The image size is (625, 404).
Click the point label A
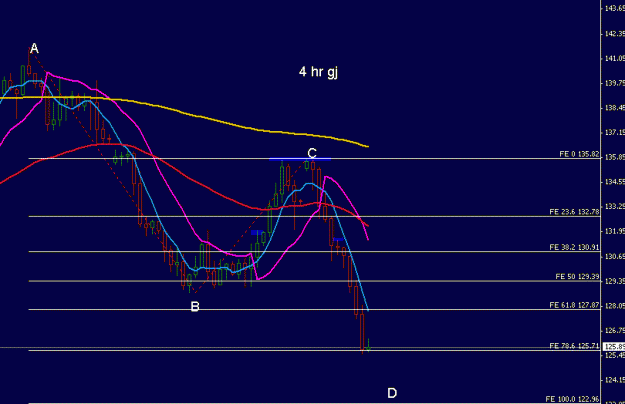coord(34,49)
